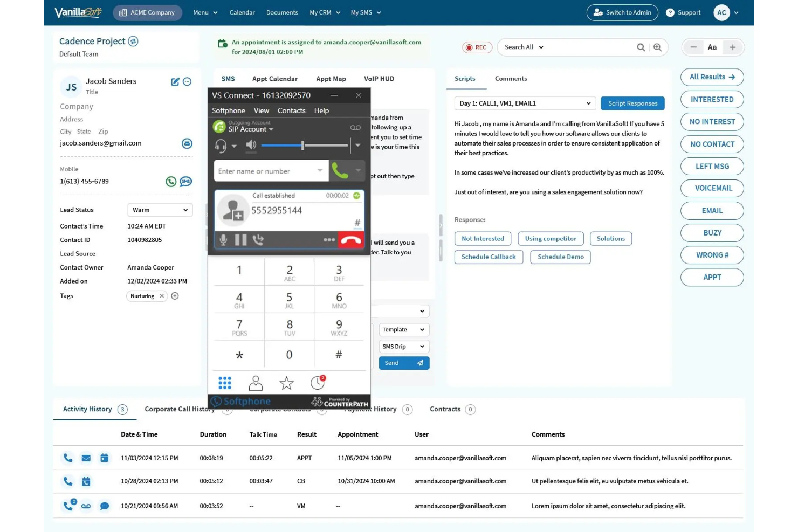Screen dimensions: 798x532
Task: Click the Script Responses button
Action: click(x=632, y=103)
